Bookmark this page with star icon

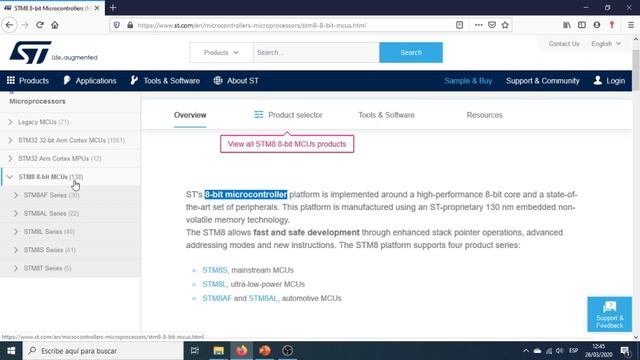[x=505, y=25]
